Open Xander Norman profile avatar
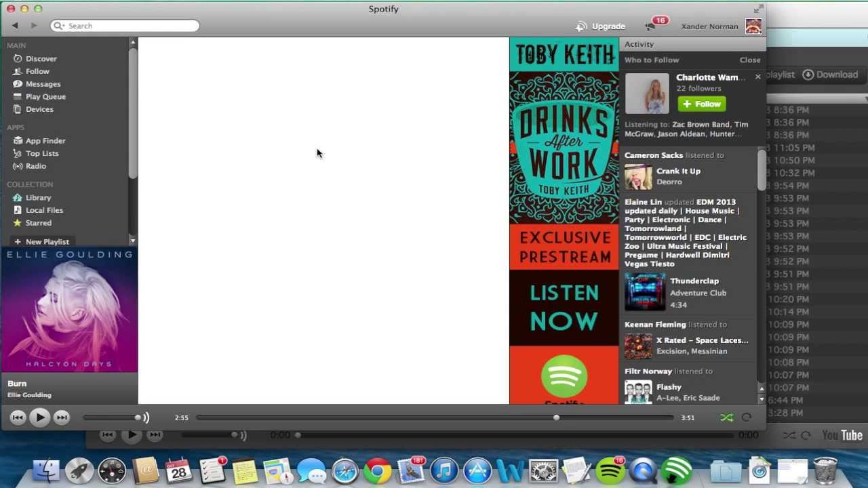This screenshot has width=868, height=488. (x=753, y=26)
